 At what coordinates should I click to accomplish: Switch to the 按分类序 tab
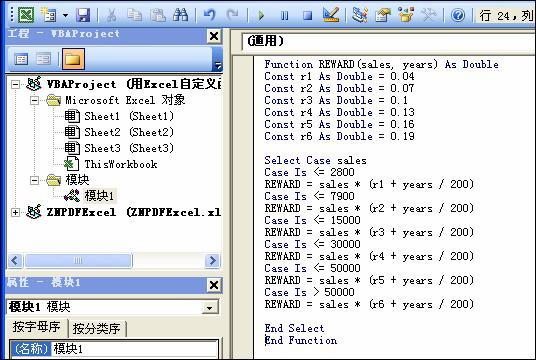tap(96, 329)
